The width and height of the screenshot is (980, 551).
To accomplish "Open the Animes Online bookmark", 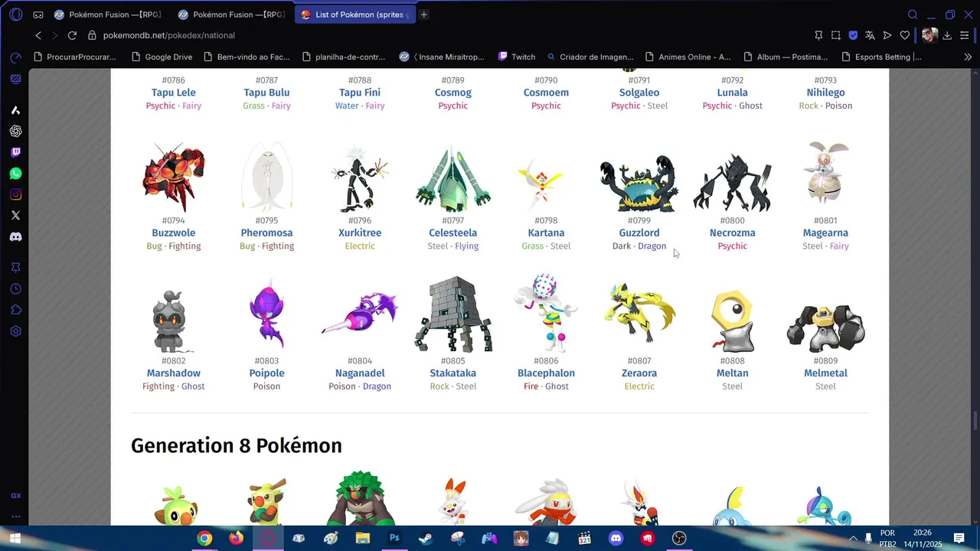I will pyautogui.click(x=688, y=57).
